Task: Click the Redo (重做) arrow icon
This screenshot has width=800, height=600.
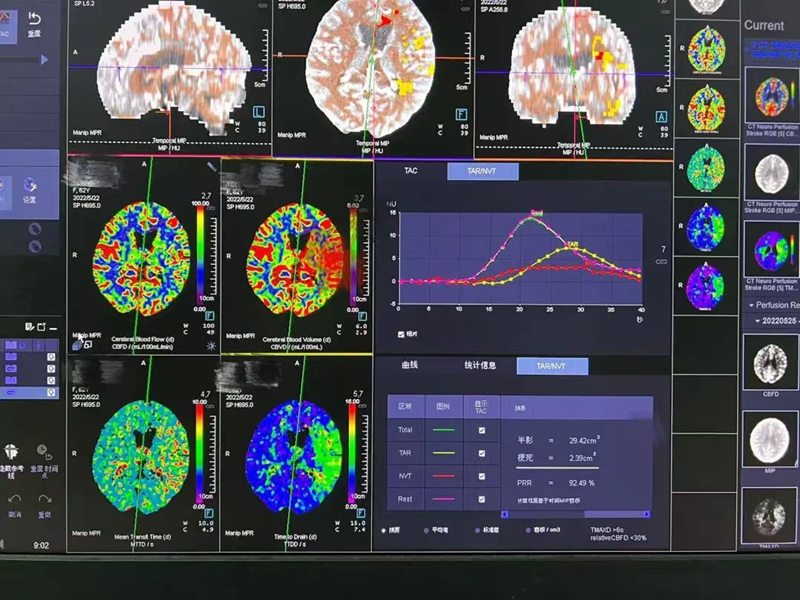Action: (44, 498)
